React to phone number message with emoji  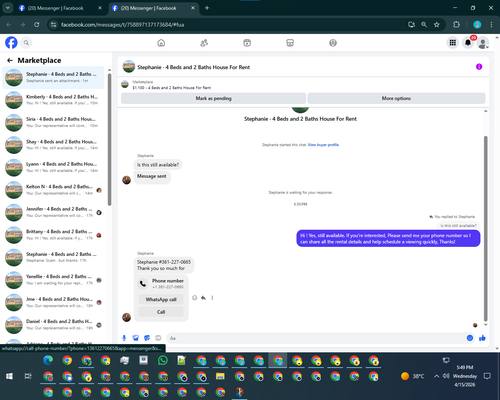pyautogui.click(x=195, y=298)
